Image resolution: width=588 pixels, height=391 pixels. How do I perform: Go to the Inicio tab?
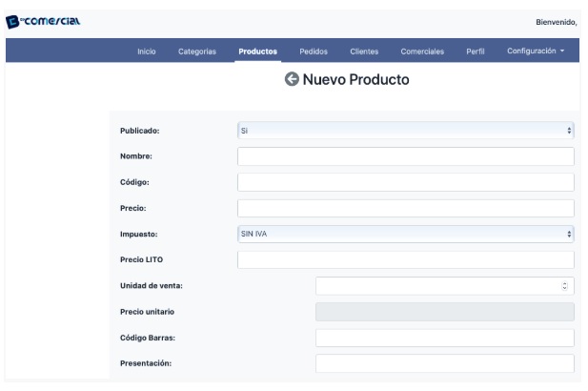[x=146, y=51]
